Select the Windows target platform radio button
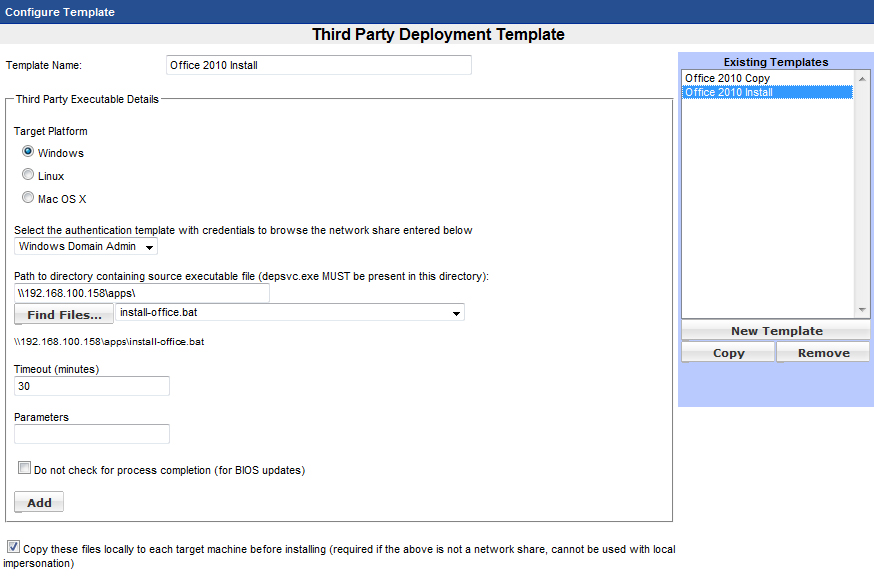The image size is (874, 579). pos(28,152)
